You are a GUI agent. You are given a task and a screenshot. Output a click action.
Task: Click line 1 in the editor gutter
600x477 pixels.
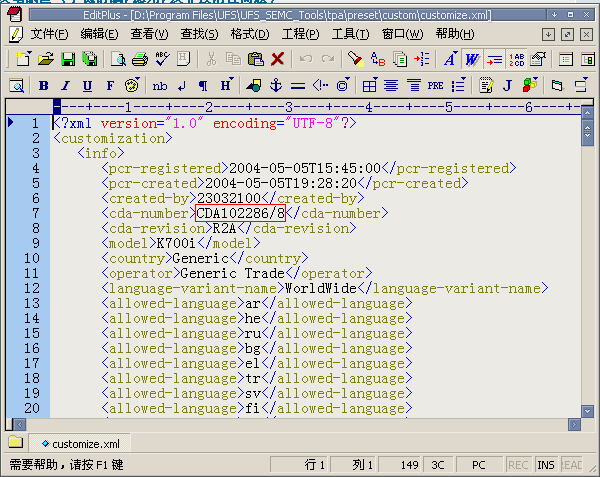34,123
